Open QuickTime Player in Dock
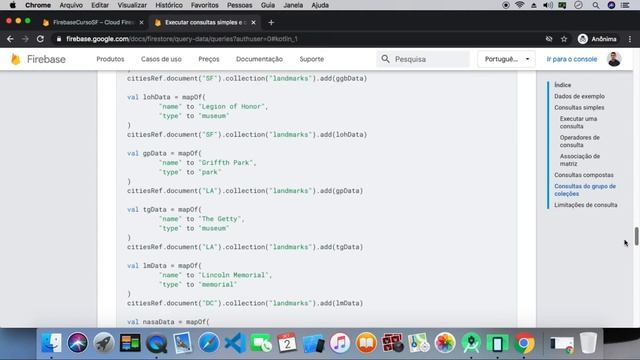The image size is (640, 360). tap(156, 342)
